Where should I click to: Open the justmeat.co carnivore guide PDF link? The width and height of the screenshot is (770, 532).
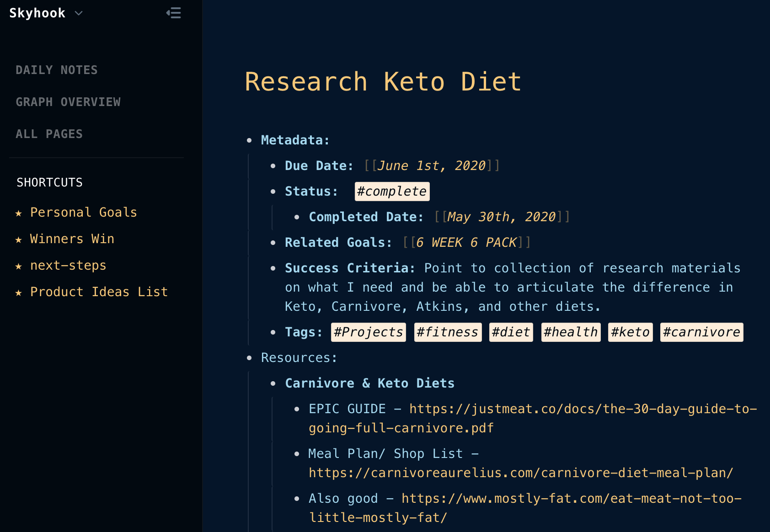click(533, 418)
